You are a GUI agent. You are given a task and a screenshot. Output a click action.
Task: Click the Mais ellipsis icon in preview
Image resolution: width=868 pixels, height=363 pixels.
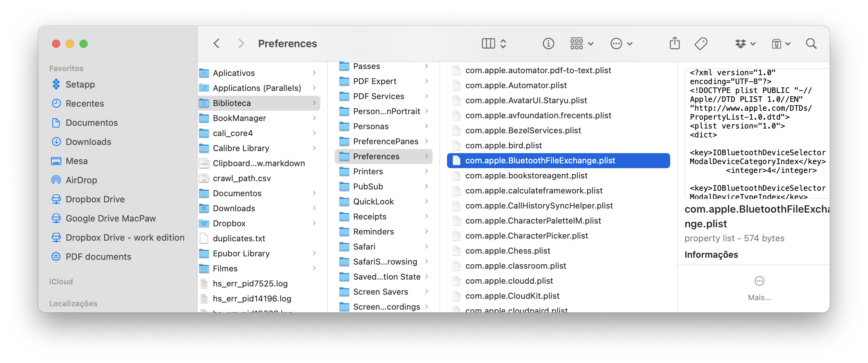pos(759,281)
